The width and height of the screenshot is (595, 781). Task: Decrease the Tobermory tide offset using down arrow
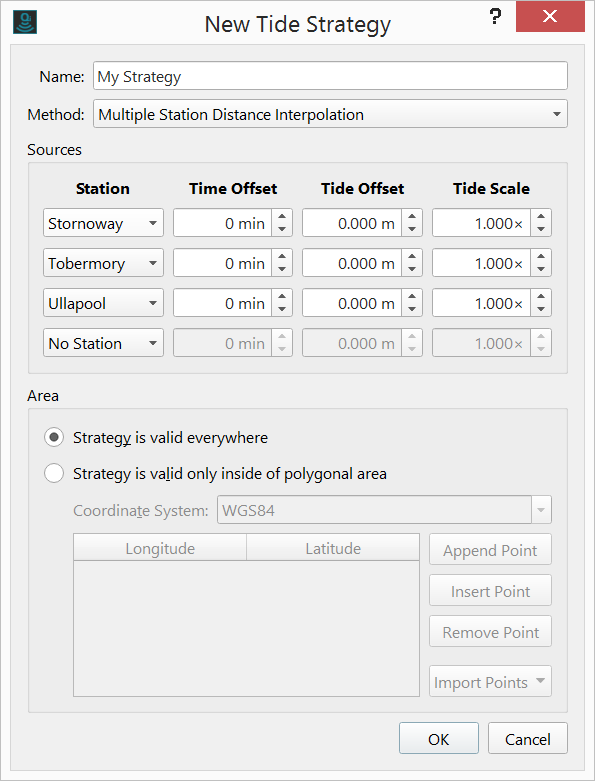pos(412,269)
